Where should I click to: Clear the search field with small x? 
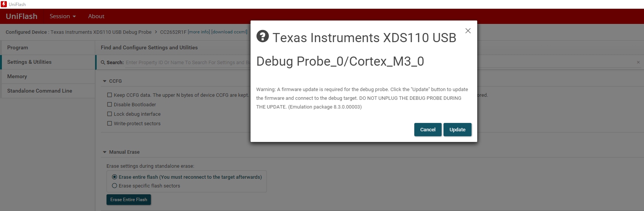tap(638, 62)
